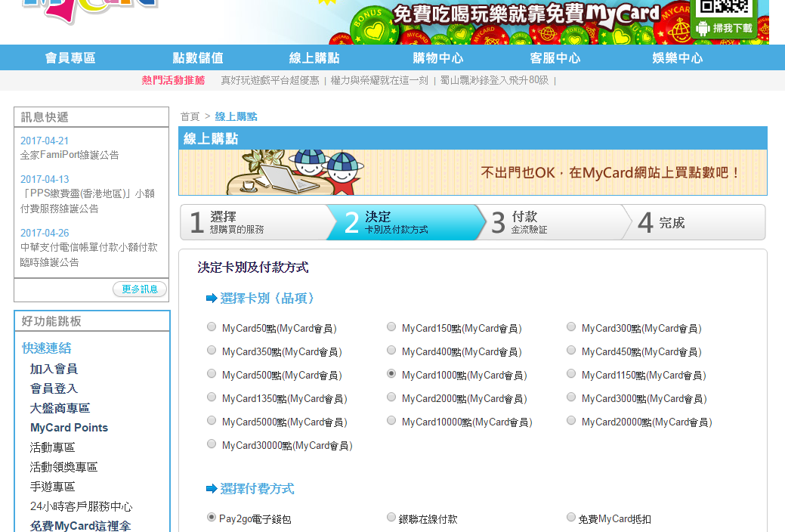
Task: Click the 線上購點 laptop banner image
Action: (473, 172)
